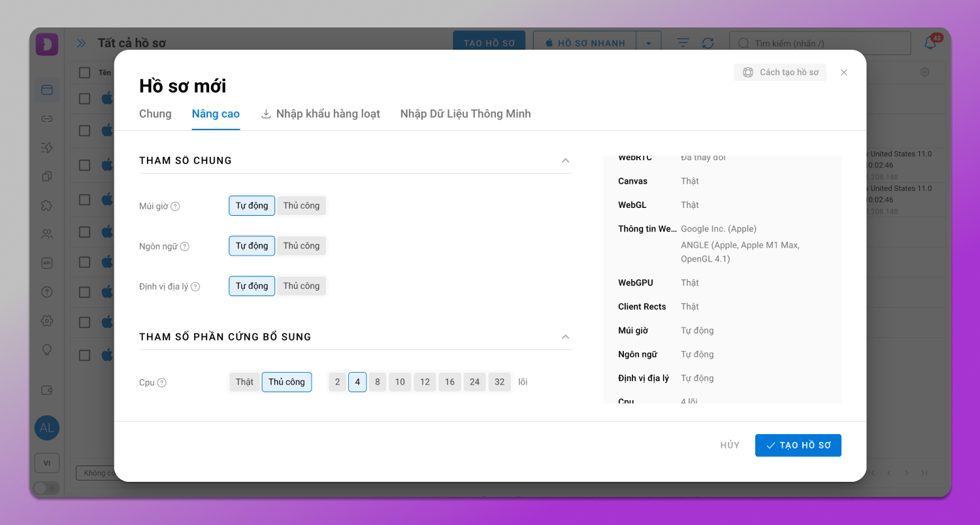Viewport: 980px width, 525px height.
Task: Open the notifications bell
Action: 930,43
